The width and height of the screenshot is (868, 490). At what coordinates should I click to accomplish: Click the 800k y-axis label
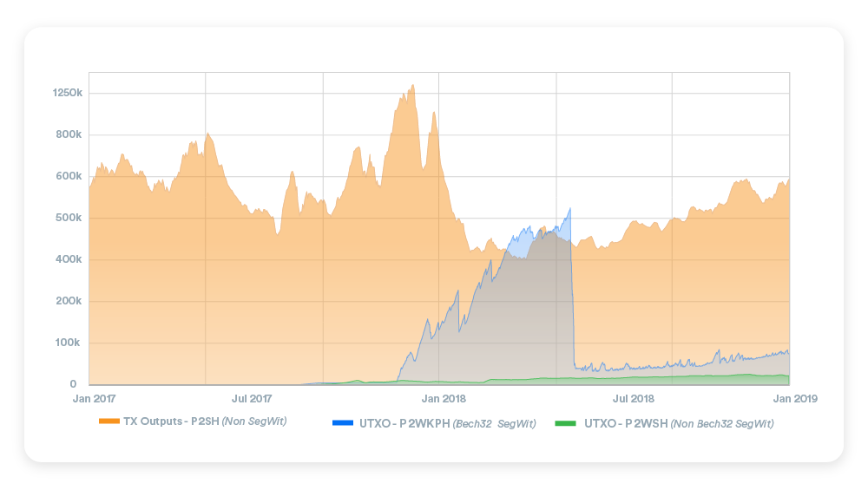(68, 134)
